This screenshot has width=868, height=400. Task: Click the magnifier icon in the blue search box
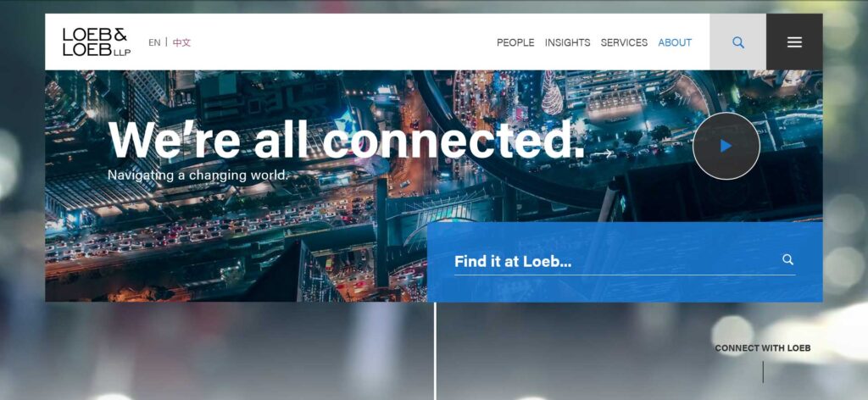tap(787, 259)
